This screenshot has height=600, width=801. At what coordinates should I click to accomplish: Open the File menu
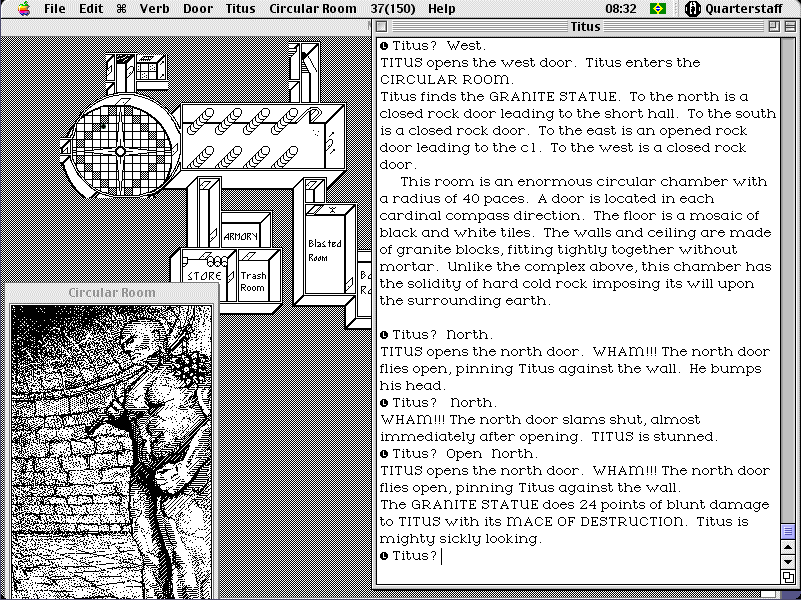(x=55, y=9)
